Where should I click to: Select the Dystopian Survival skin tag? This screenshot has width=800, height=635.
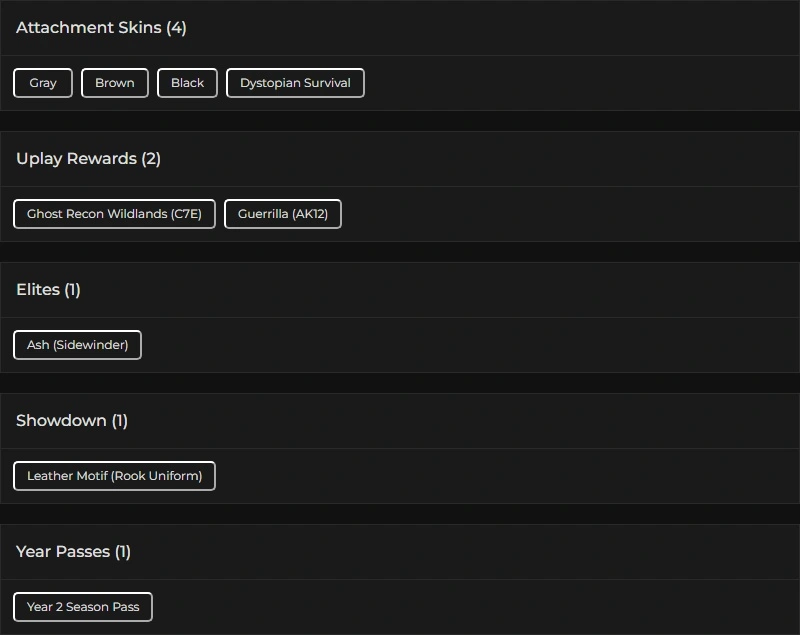(295, 83)
